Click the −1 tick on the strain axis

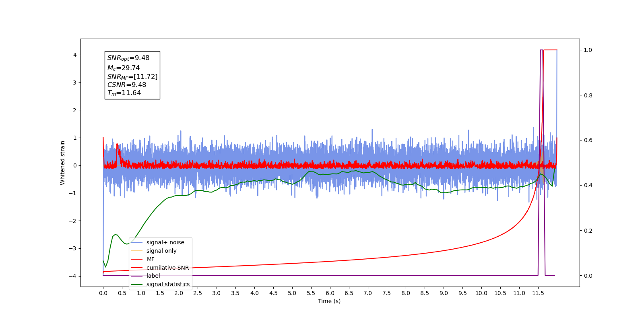tap(72, 193)
